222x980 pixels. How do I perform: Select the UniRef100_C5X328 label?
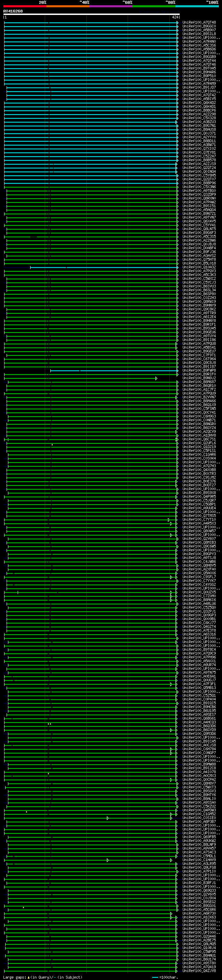coord(199,118)
